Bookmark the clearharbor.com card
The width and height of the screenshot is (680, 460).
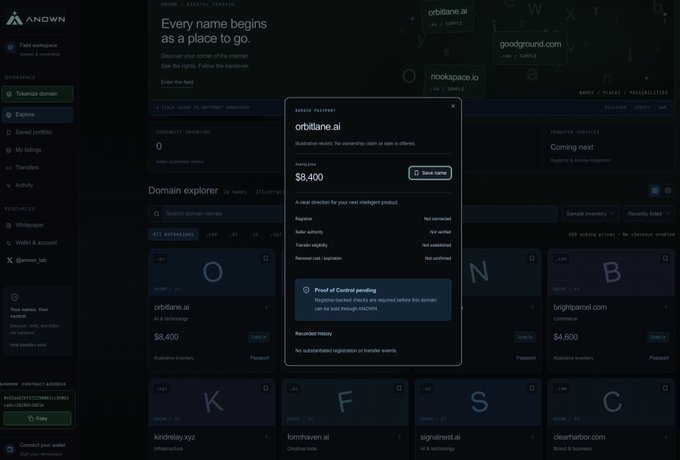point(665,388)
